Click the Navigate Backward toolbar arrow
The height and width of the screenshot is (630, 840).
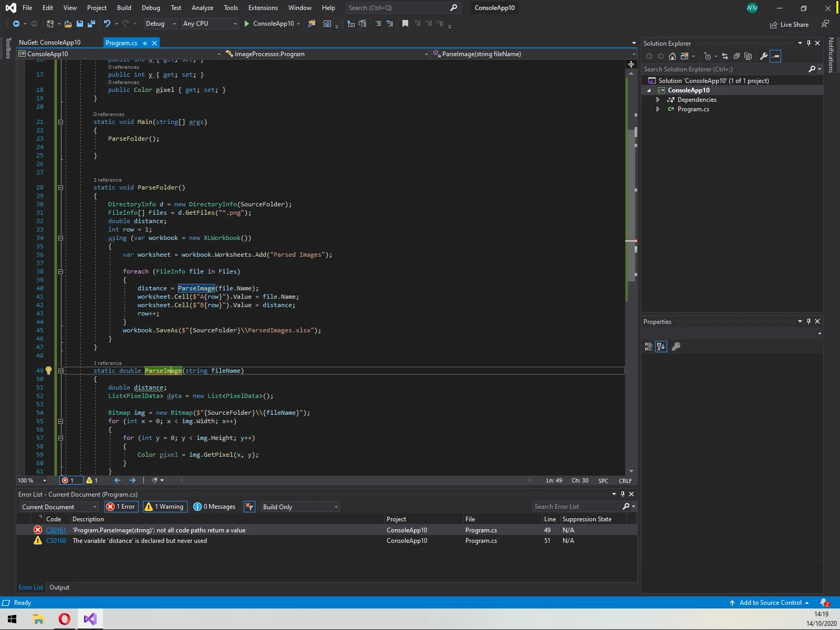pyautogui.click(x=16, y=24)
